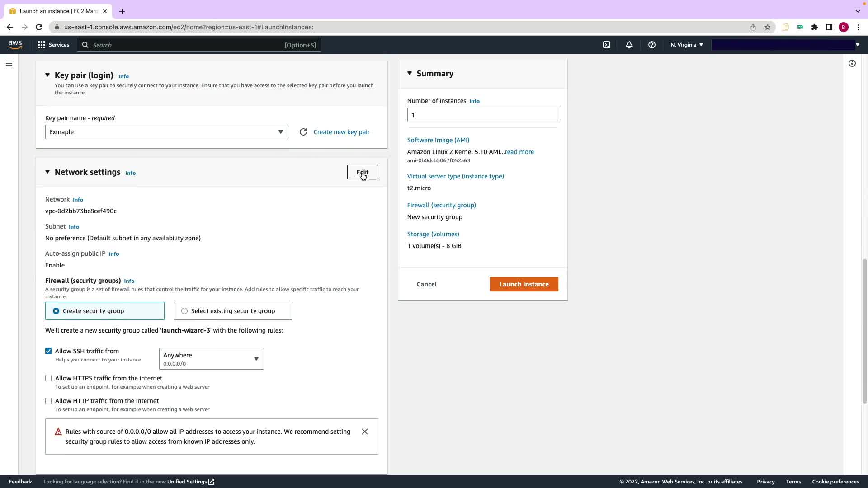Open the browser extensions puzzle icon
Screen dimensions: 868x488
click(814, 27)
